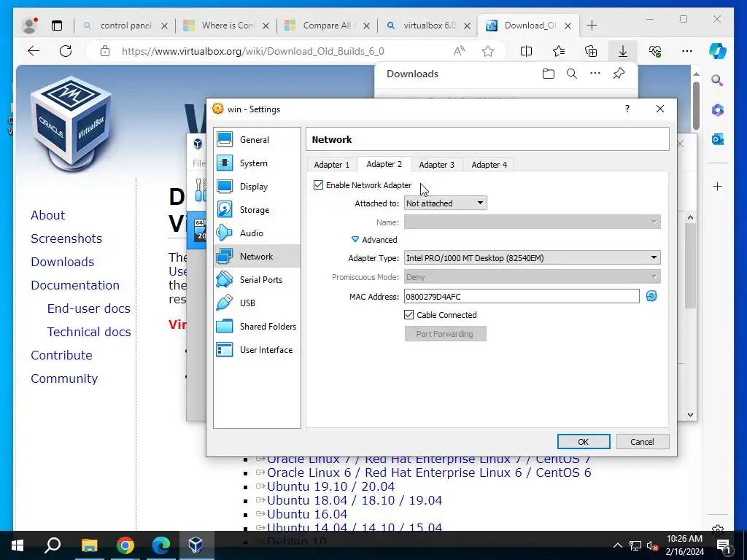Click OK in Settings dialog
Screen dimensions: 747x560
click(x=584, y=441)
